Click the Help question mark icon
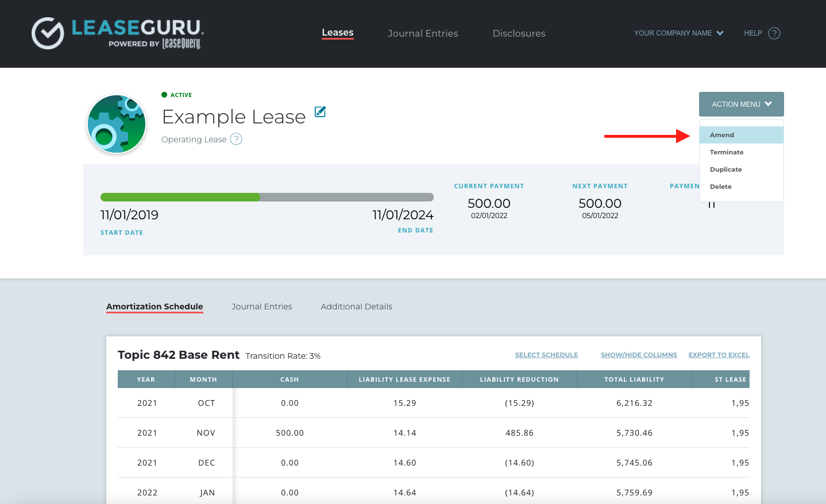Screen dimensions: 826x504 [774, 33]
